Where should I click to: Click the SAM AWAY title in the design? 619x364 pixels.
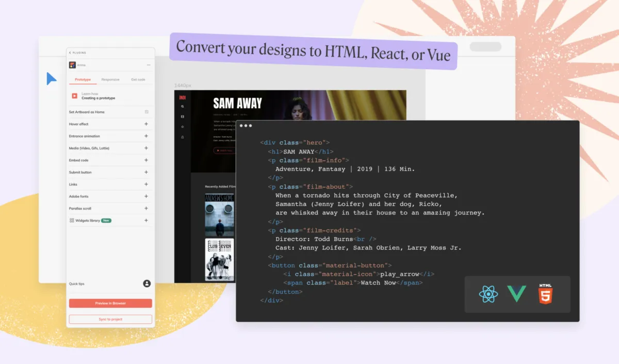(237, 104)
